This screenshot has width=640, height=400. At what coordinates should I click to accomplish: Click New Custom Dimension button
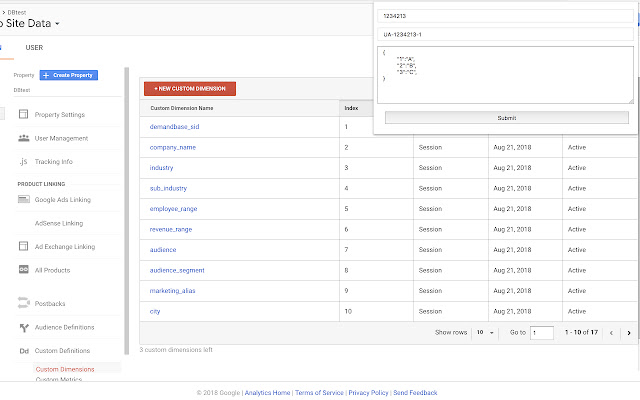pos(190,89)
